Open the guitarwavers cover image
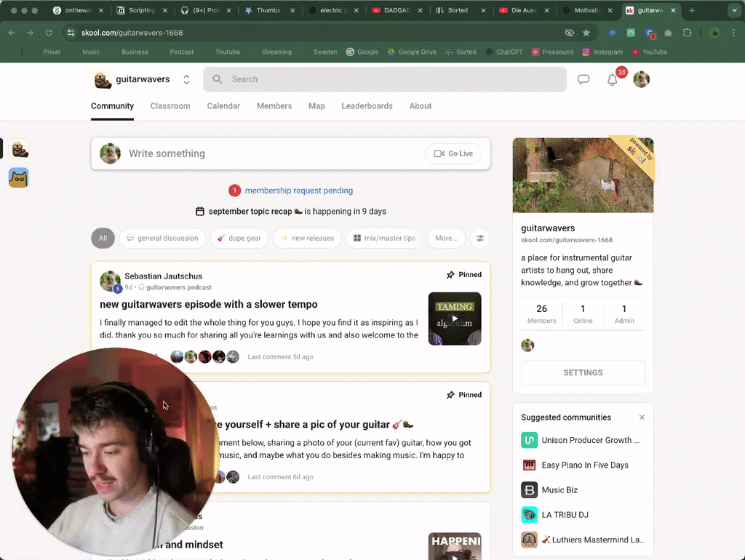The width and height of the screenshot is (745, 560). [583, 175]
